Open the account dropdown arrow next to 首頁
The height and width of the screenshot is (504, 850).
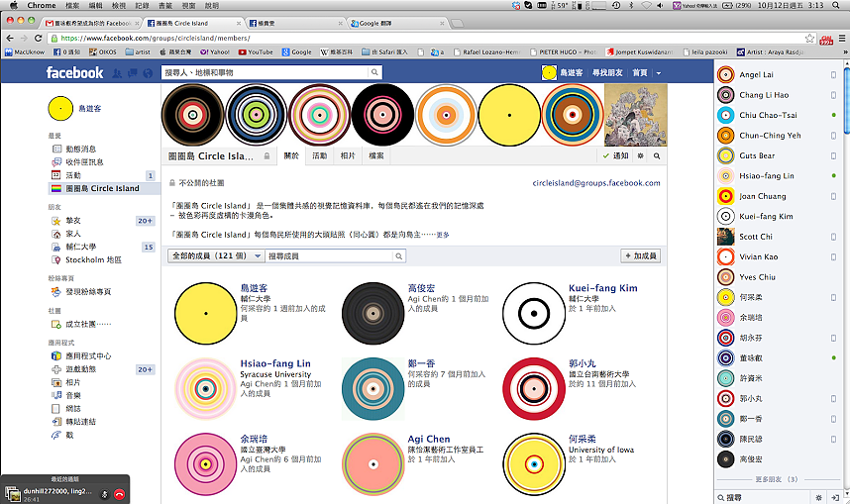(x=658, y=73)
